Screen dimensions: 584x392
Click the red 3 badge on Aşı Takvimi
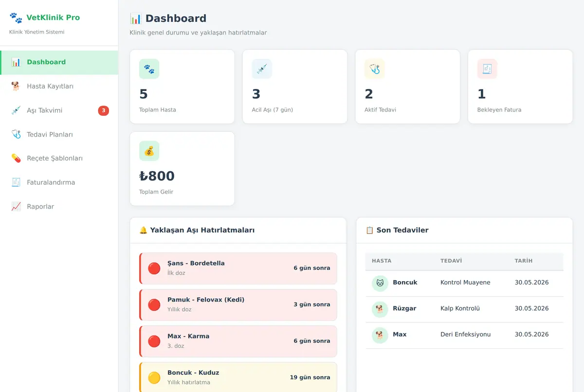pyautogui.click(x=104, y=111)
